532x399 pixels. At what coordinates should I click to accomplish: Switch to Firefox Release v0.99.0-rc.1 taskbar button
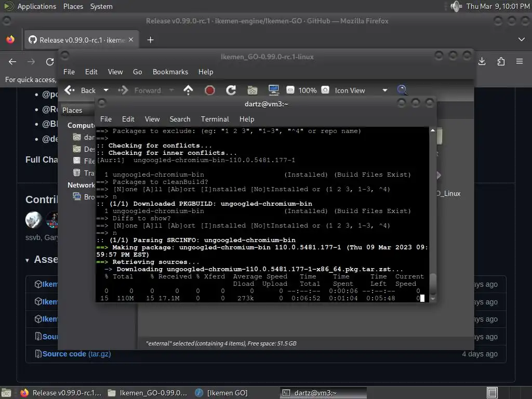(61, 393)
